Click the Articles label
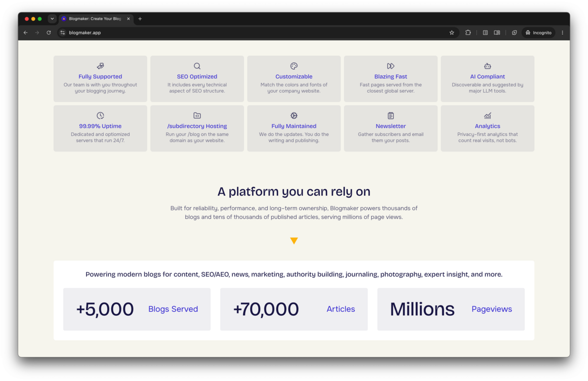Viewport: 588px width, 381px height. [x=341, y=309]
